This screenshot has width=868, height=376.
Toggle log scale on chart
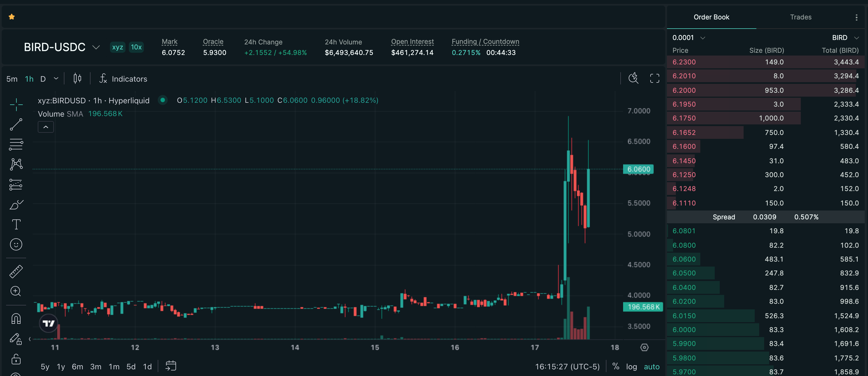(631, 367)
